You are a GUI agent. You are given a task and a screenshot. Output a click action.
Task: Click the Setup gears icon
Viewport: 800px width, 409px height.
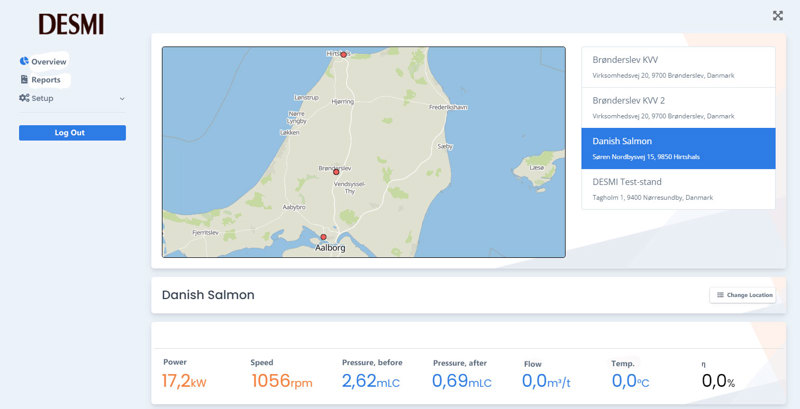click(24, 98)
